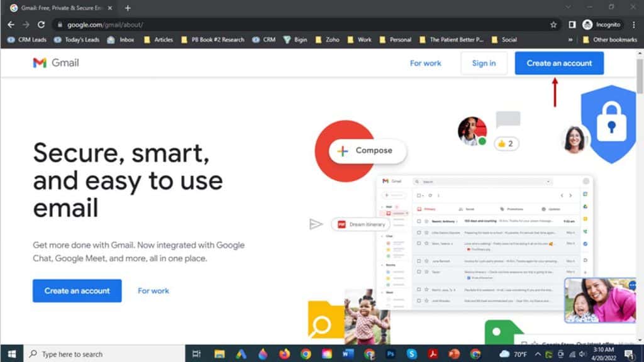Click the For work link beside Sign in
Image resolution: width=644 pixels, height=362 pixels.
click(426, 63)
